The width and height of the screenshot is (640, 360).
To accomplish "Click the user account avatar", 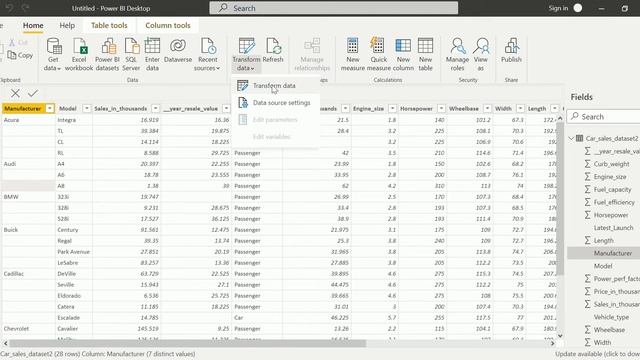I will pyautogui.click(x=578, y=8).
